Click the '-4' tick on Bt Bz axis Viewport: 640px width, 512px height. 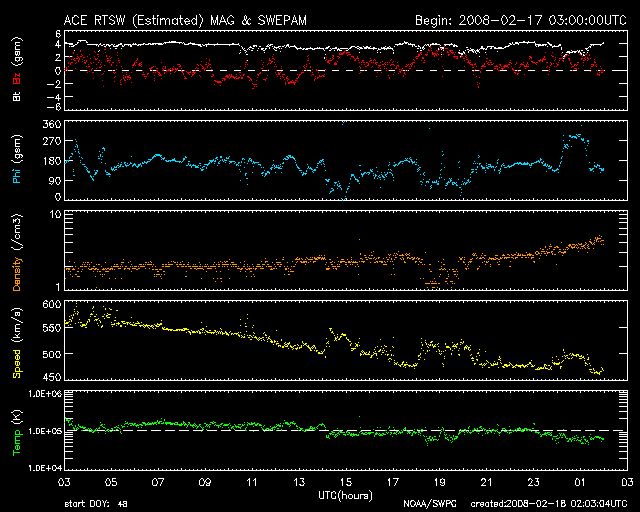click(53, 97)
